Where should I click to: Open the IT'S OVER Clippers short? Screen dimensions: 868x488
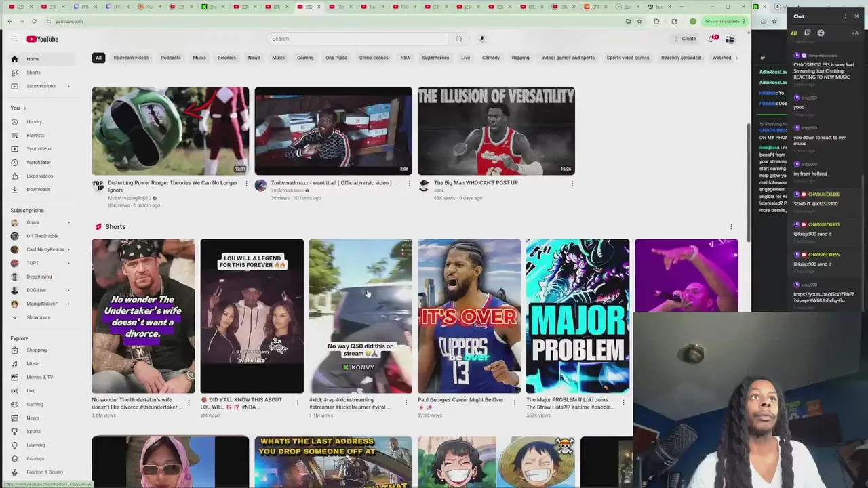point(469,316)
